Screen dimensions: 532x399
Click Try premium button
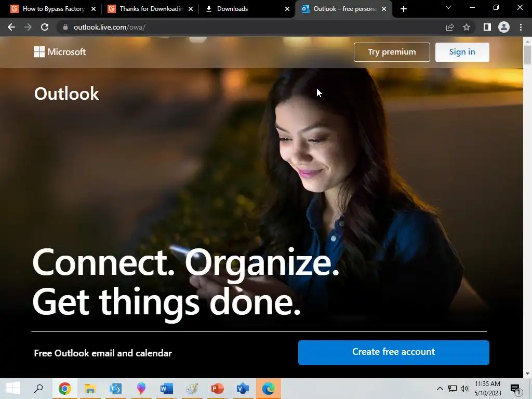(392, 52)
